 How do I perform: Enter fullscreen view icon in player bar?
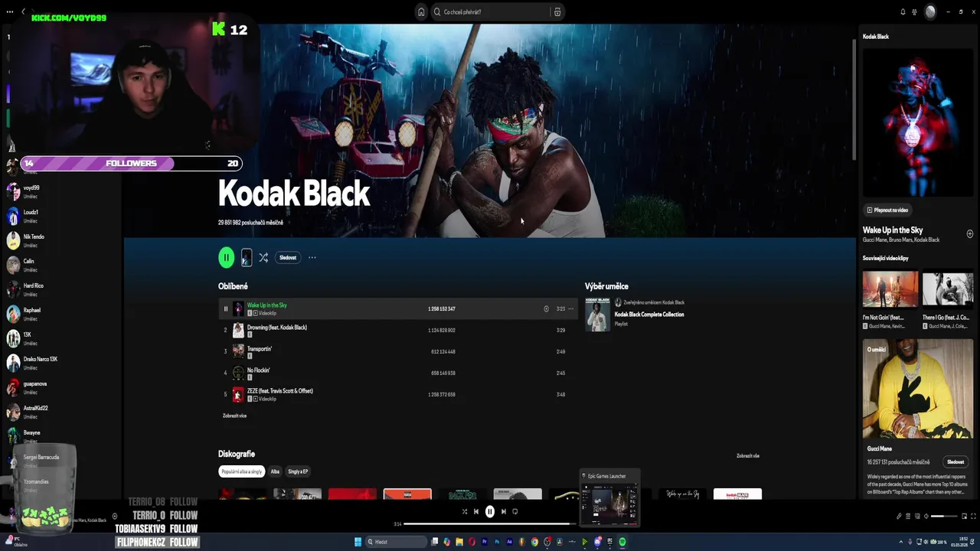pyautogui.click(x=973, y=516)
